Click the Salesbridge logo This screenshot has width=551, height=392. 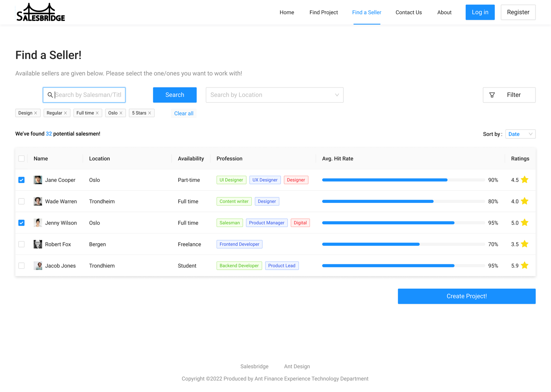pyautogui.click(x=41, y=12)
